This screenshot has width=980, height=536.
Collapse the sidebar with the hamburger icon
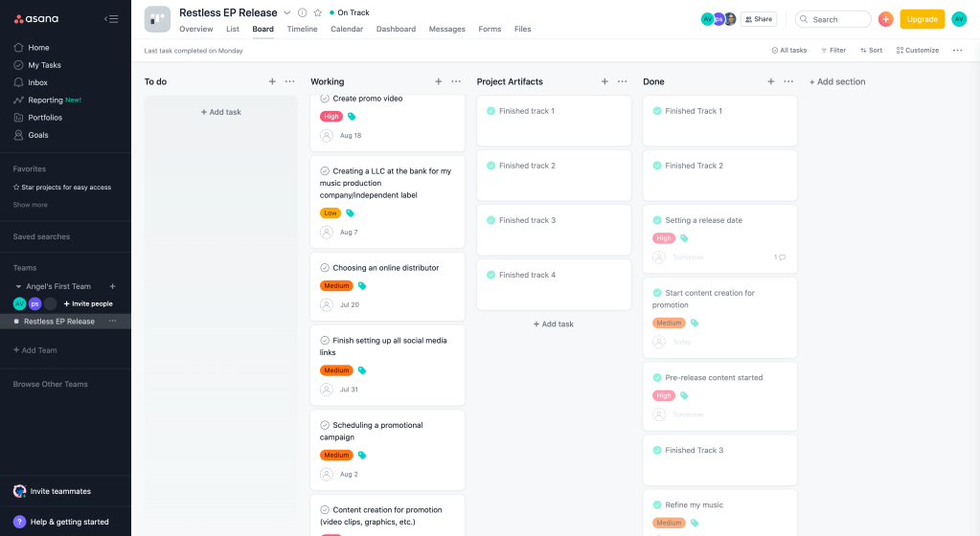point(112,18)
